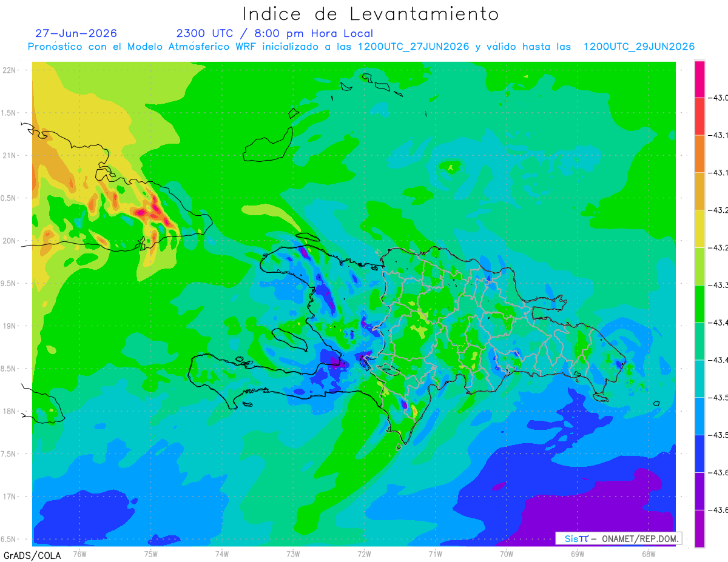
Task: Click the '75W' longitude label
Action: click(x=150, y=554)
